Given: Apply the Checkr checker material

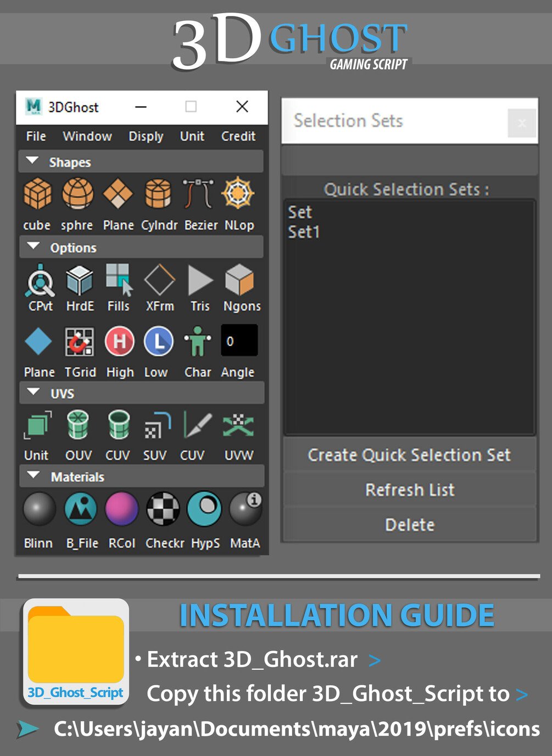Looking at the screenshot, I should [x=163, y=509].
